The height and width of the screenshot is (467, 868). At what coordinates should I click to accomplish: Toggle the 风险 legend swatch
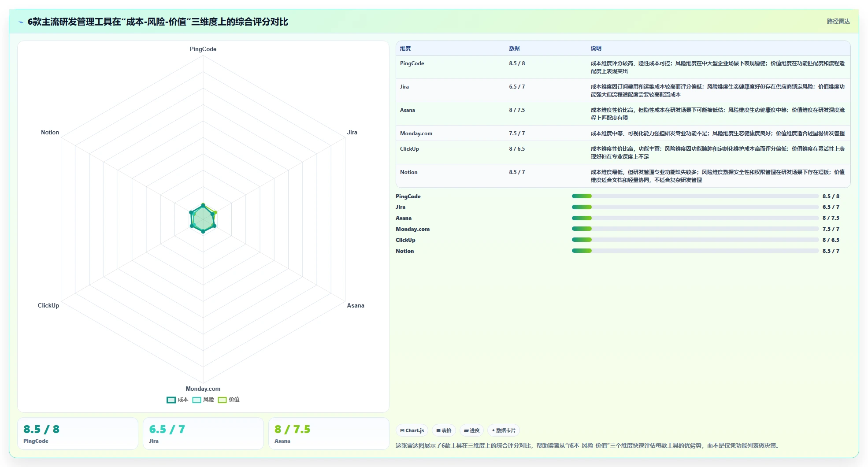tap(197, 400)
